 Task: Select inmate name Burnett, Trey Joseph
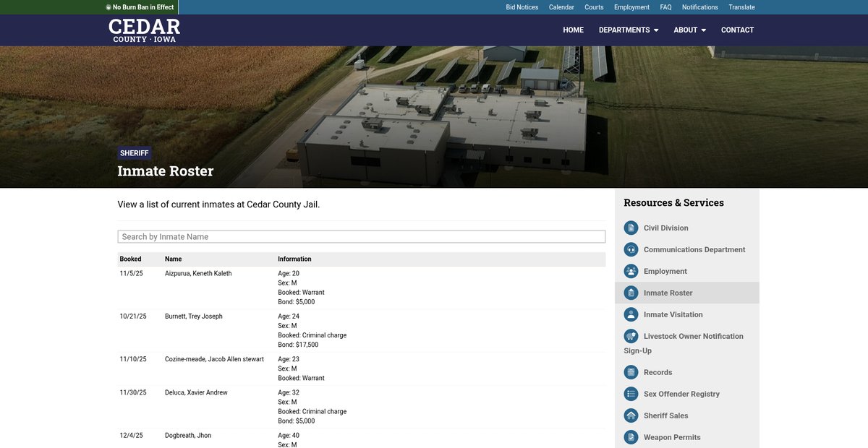point(193,316)
